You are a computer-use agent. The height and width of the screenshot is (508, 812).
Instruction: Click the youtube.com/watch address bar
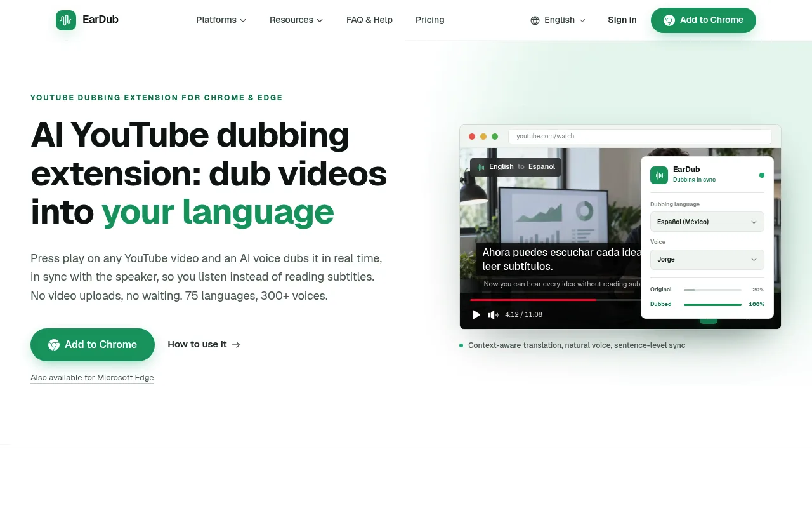[639, 137]
